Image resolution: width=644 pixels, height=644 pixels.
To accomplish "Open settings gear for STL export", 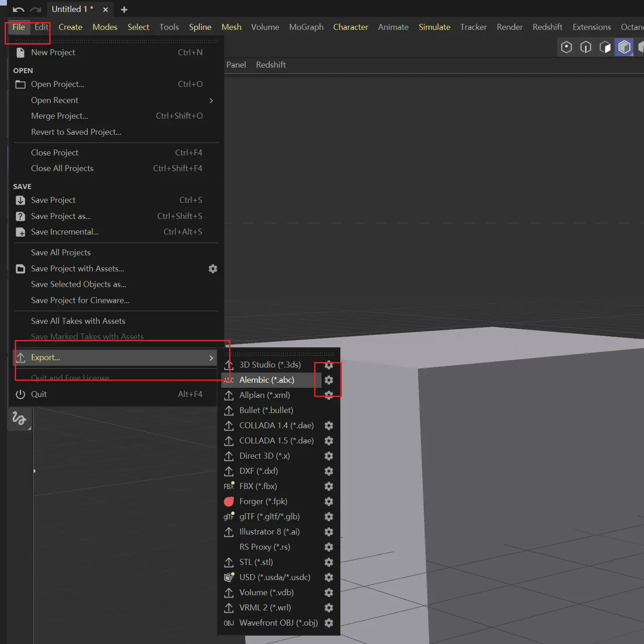I will 329,562.
